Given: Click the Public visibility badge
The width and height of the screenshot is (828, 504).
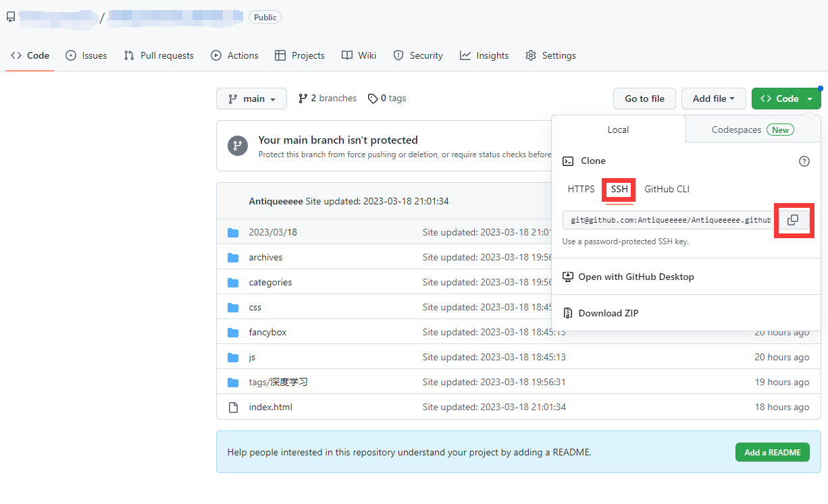Looking at the screenshot, I should tap(265, 18).
